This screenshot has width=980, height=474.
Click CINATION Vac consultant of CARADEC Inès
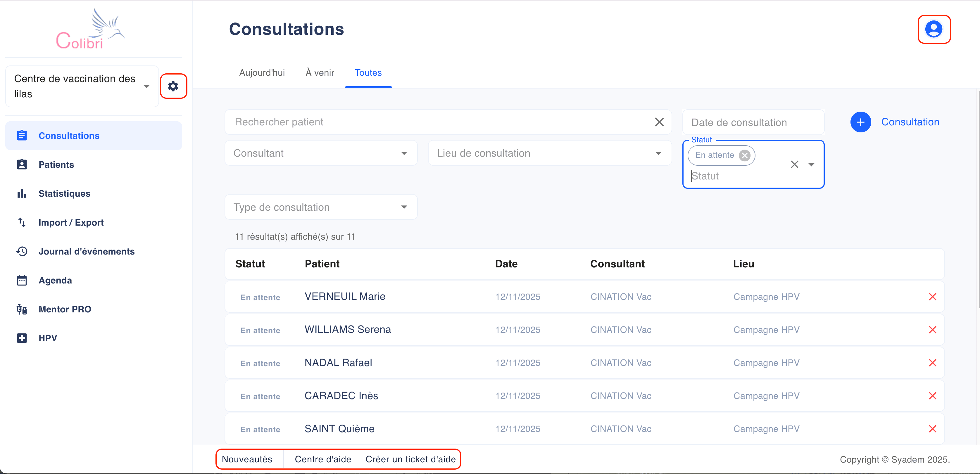click(x=620, y=396)
